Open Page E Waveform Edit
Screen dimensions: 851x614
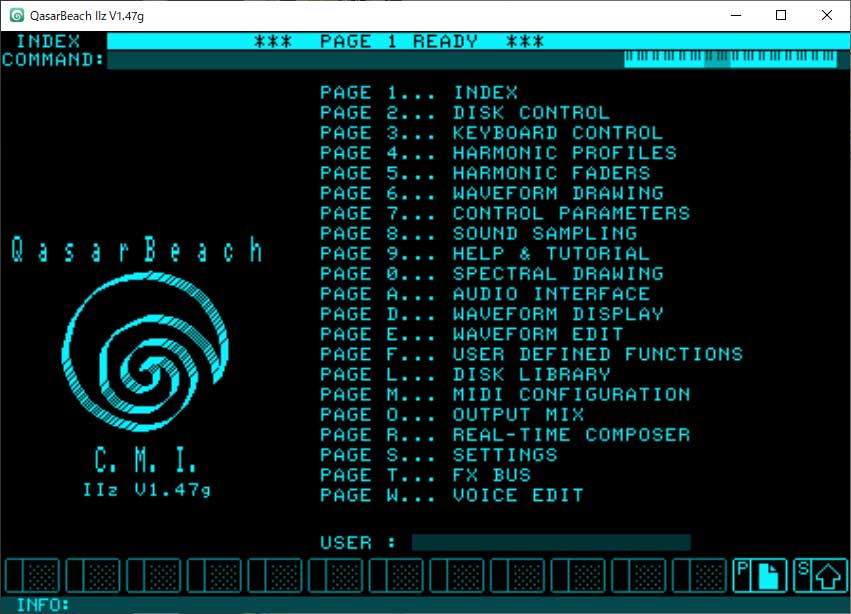click(471, 334)
